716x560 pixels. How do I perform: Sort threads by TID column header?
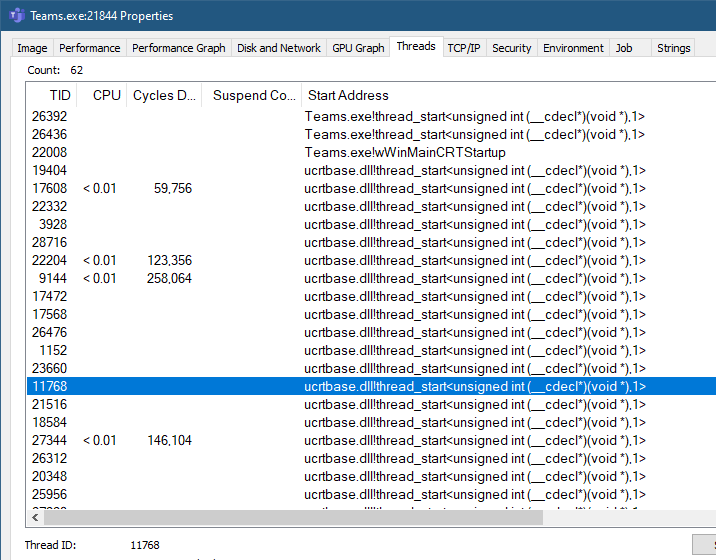pyautogui.click(x=52, y=95)
